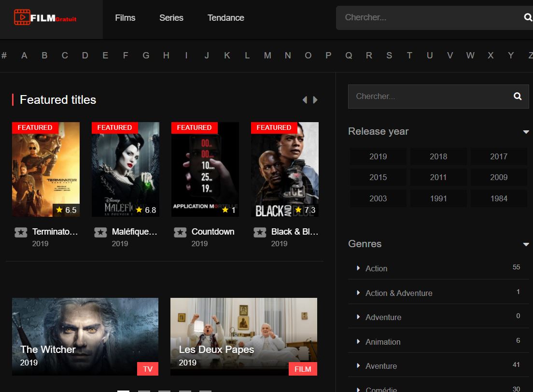
Task: Click the Maléfique movie poster
Action: click(x=126, y=169)
